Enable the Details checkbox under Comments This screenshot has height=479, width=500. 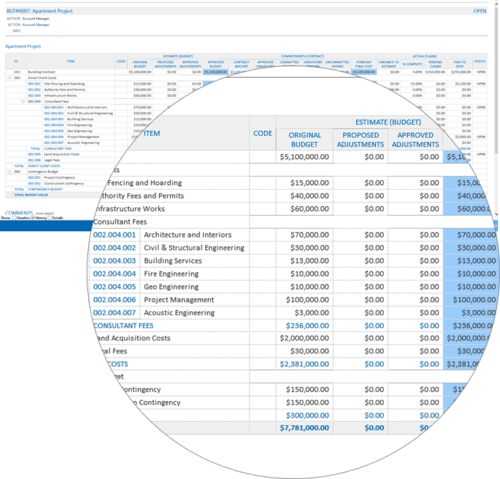[50, 218]
